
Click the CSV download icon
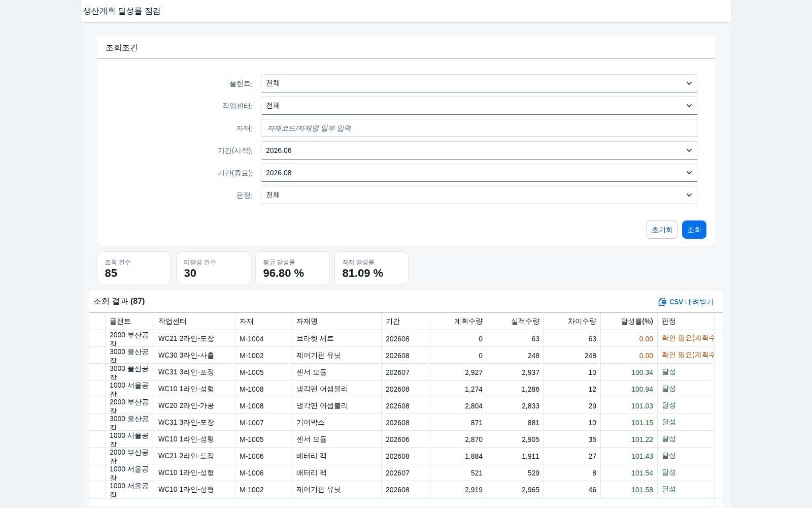click(662, 302)
